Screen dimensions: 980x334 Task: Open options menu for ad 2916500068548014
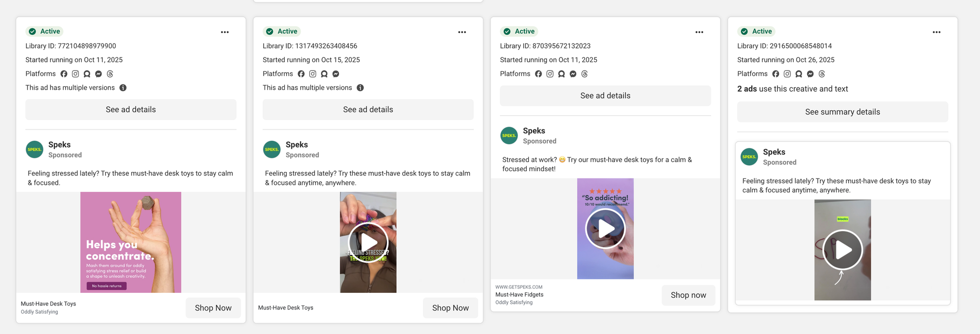coord(936,32)
